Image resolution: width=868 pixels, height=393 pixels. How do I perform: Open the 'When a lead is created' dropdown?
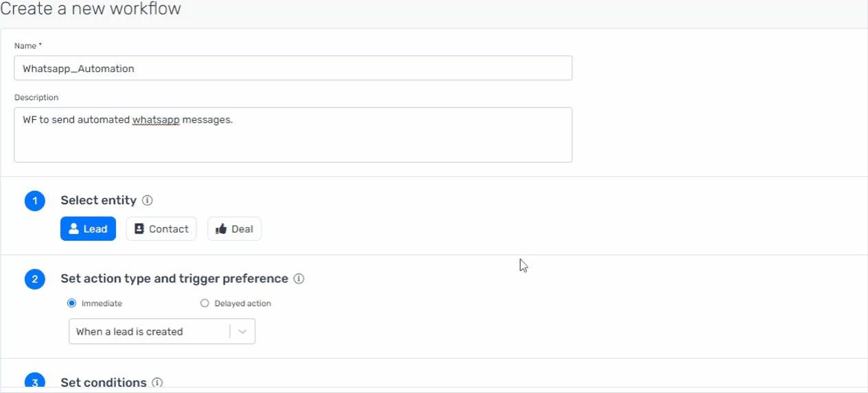162,331
